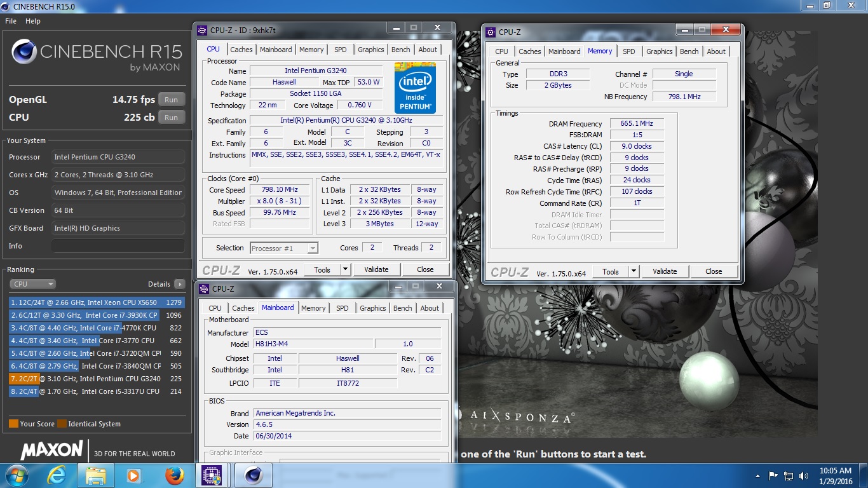Expand Tools dropdown arrow in CPU-Z ID window
868x488 pixels.
346,269
